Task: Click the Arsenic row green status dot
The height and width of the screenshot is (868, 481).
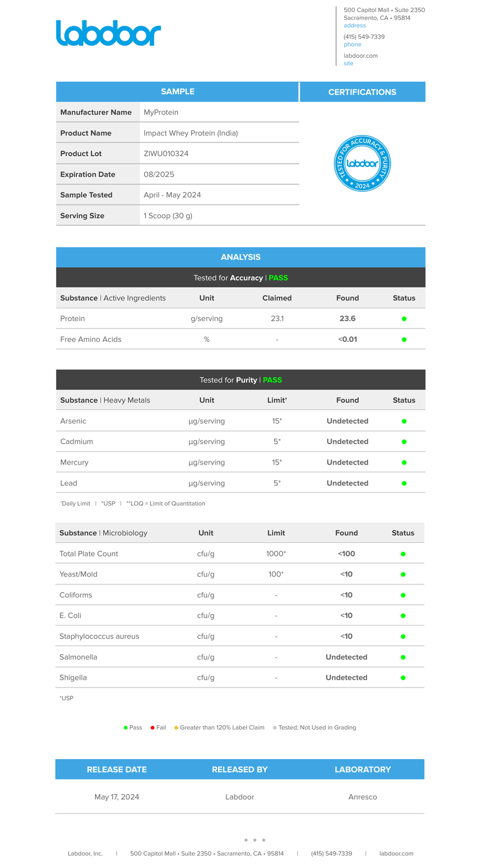Action: [404, 421]
